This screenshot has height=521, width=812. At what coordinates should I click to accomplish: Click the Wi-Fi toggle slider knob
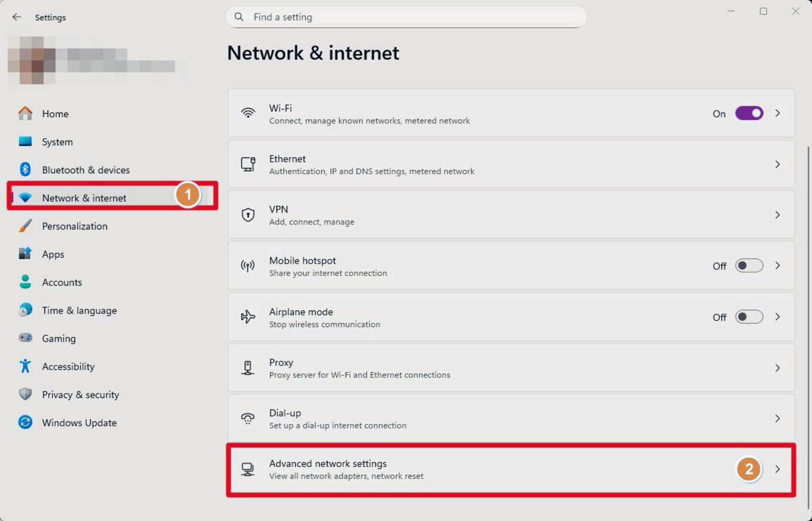coord(755,113)
